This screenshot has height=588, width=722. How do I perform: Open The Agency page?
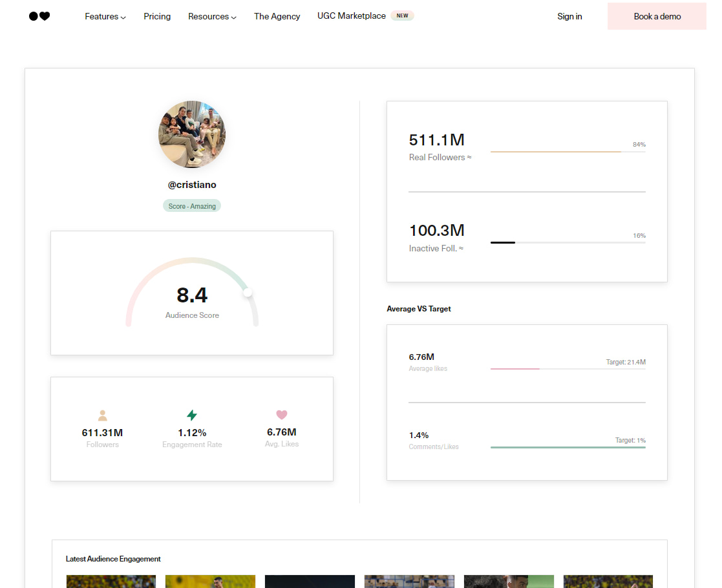(277, 17)
